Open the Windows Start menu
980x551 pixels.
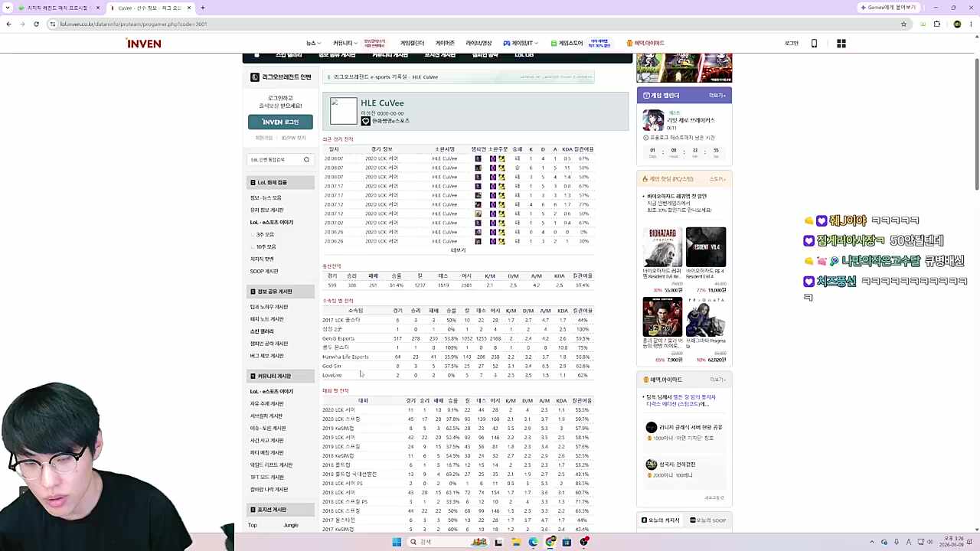pos(397,542)
